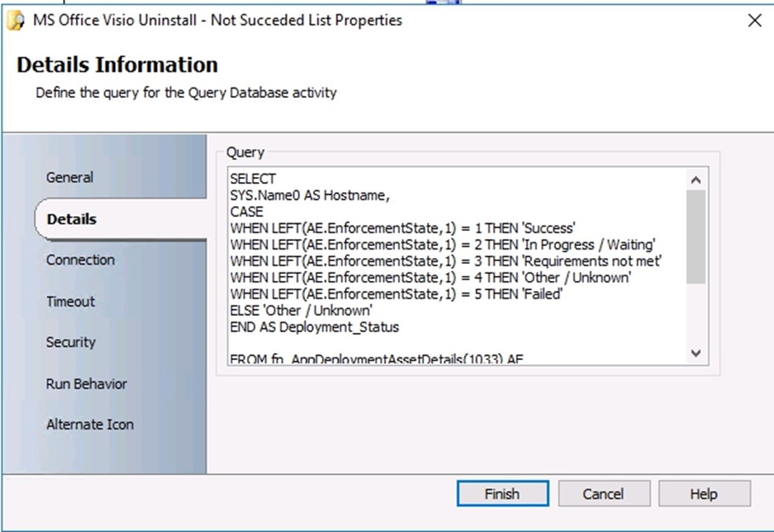Screen dimensions: 774x532
Task: Click the '= 4 THEN' query line
Action: point(431,277)
